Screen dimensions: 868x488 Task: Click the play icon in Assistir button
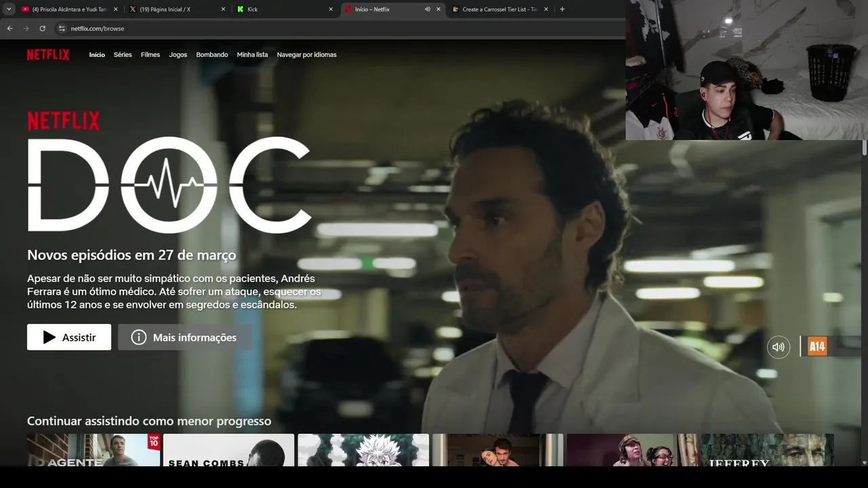[50, 338]
